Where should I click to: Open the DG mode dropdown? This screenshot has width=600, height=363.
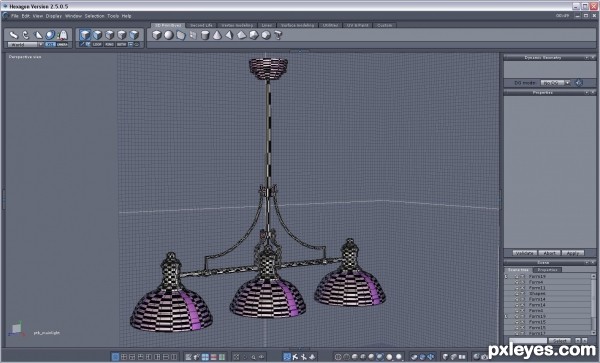tap(555, 83)
